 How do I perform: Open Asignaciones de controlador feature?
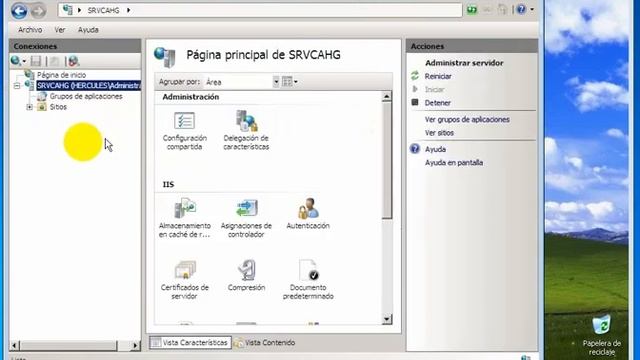[246, 218]
